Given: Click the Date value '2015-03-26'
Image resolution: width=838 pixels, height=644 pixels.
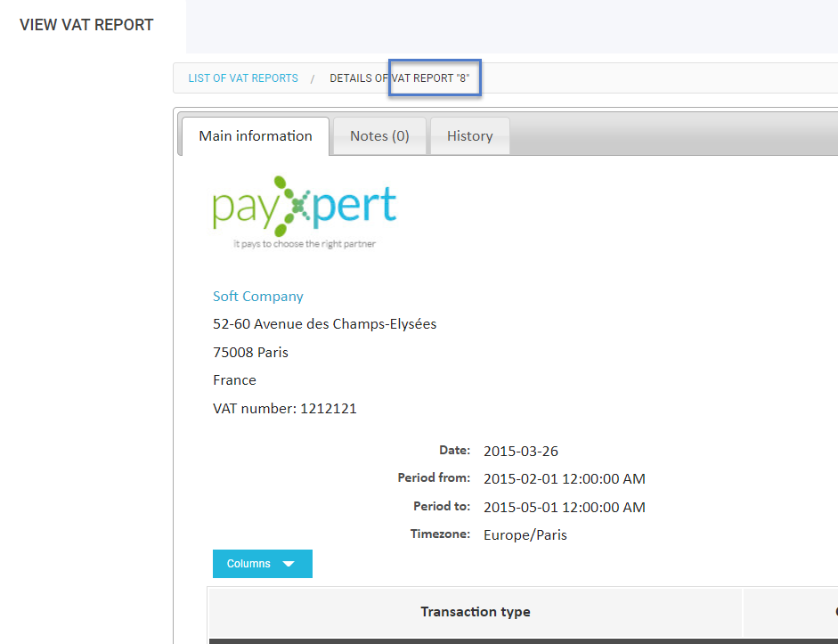Looking at the screenshot, I should pyautogui.click(x=521, y=451).
